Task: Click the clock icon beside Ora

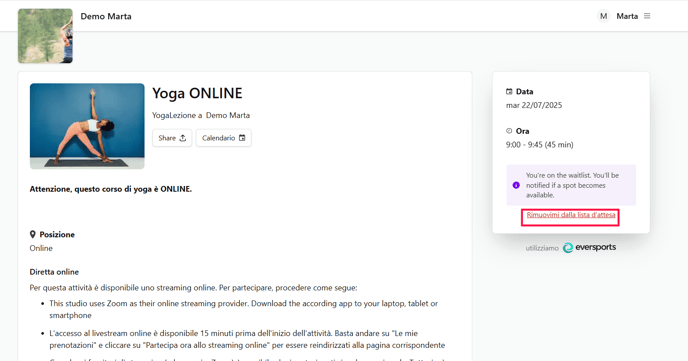Action: (509, 131)
